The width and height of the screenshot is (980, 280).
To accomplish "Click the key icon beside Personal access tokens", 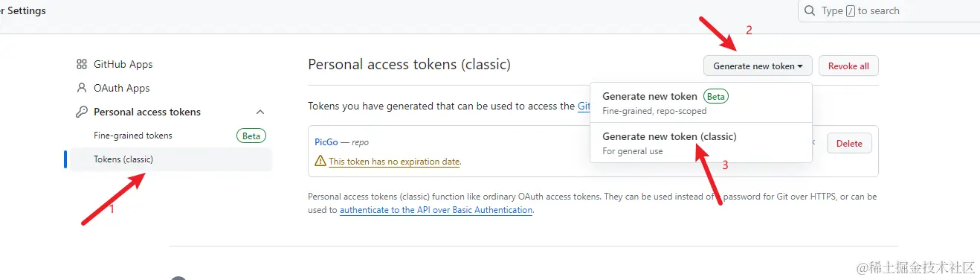I will [x=82, y=112].
